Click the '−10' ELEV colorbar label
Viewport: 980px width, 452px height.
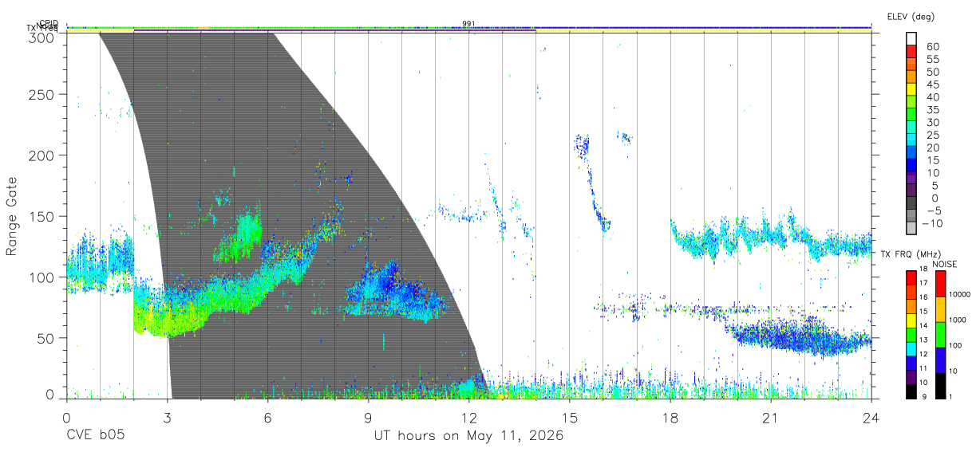point(933,223)
